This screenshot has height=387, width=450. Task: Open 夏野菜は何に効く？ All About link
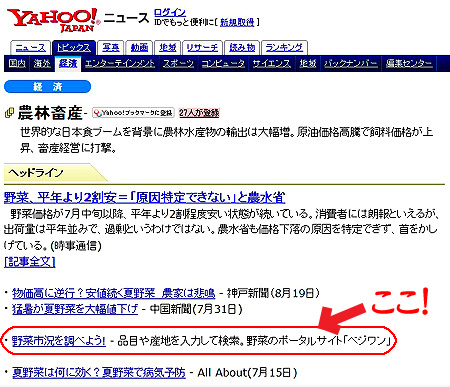pyautogui.click(x=99, y=372)
